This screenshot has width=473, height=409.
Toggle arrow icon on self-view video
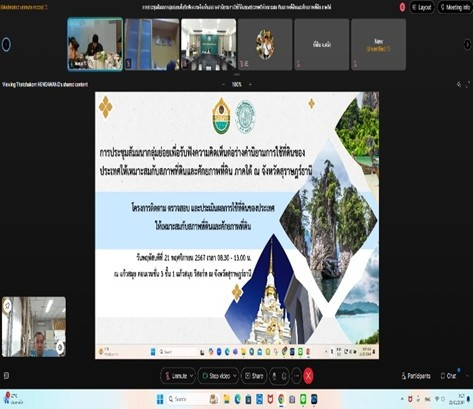[60, 347]
